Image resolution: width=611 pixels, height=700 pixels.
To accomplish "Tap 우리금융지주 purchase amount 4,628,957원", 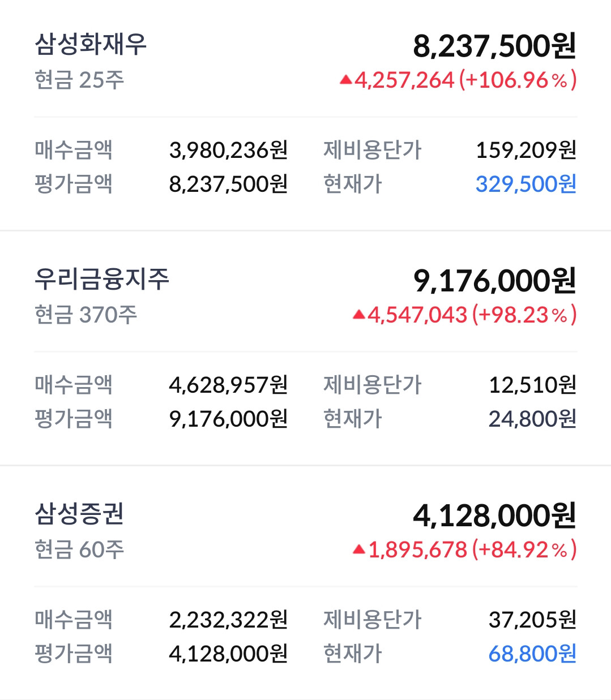I will click(x=228, y=385).
